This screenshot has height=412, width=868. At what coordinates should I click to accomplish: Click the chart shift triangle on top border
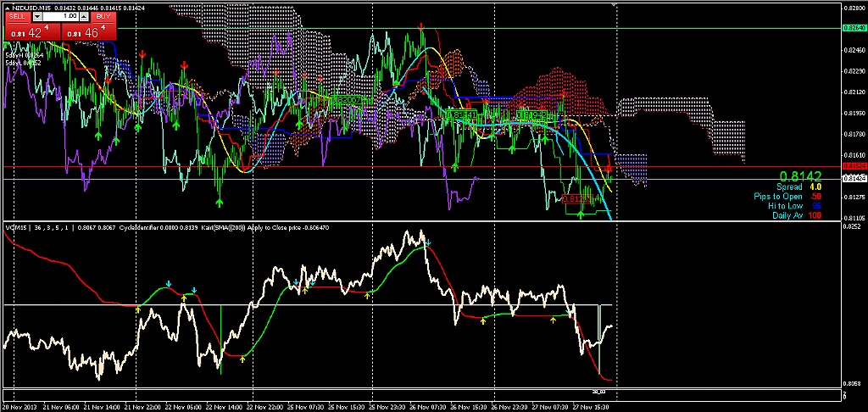(614, 4)
